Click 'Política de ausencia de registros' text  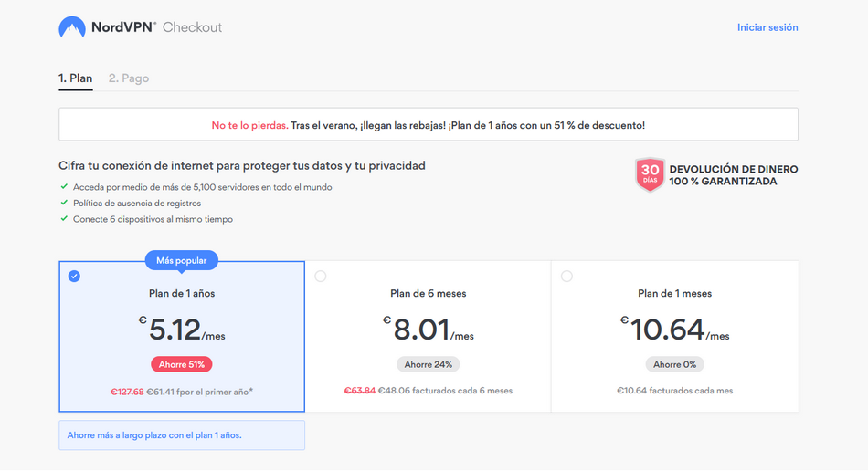coord(137,204)
